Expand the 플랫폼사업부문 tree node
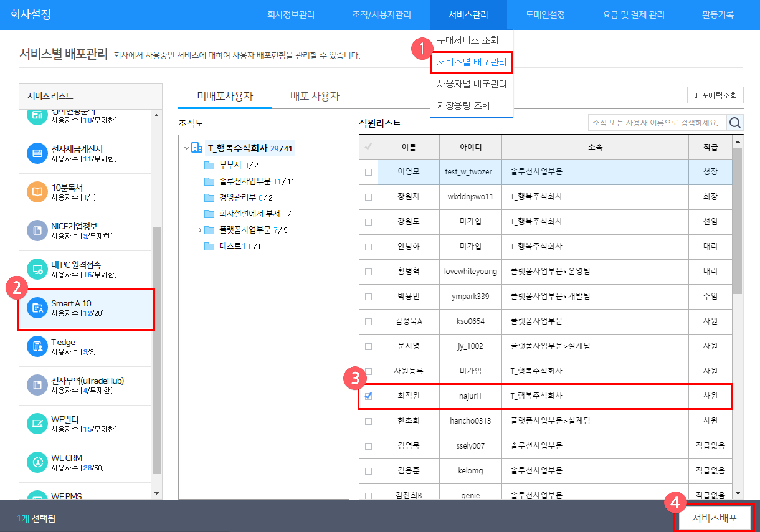This screenshot has height=532, width=760. pos(200,230)
